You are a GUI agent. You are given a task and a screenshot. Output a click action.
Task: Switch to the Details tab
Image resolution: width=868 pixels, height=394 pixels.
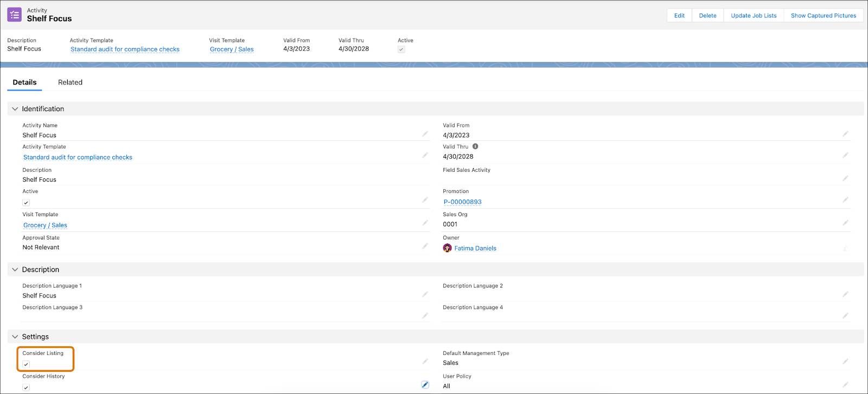(x=25, y=82)
